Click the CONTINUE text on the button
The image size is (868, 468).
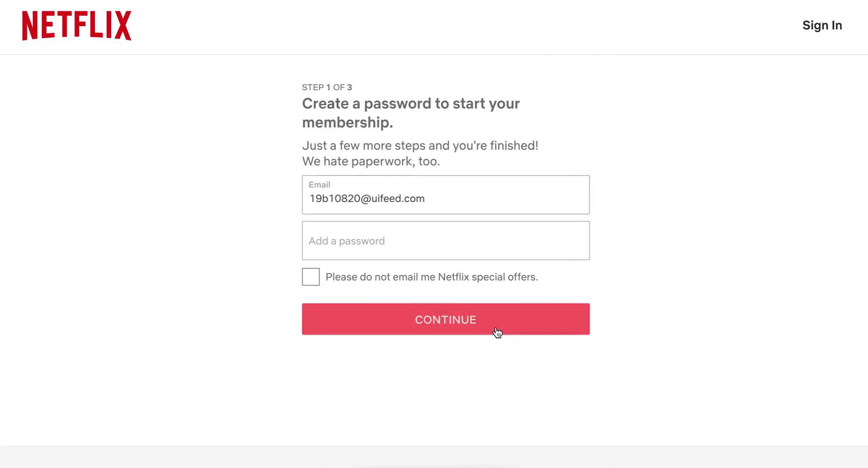click(445, 320)
